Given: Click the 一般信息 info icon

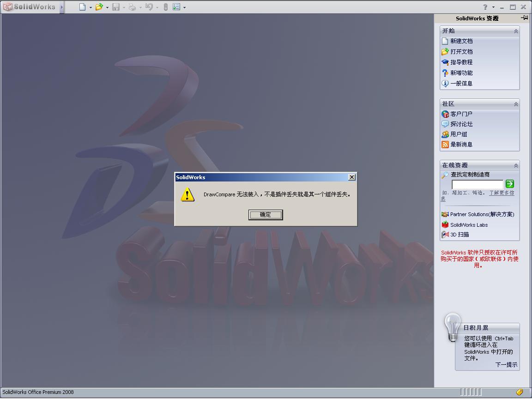Looking at the screenshot, I should tap(445, 84).
